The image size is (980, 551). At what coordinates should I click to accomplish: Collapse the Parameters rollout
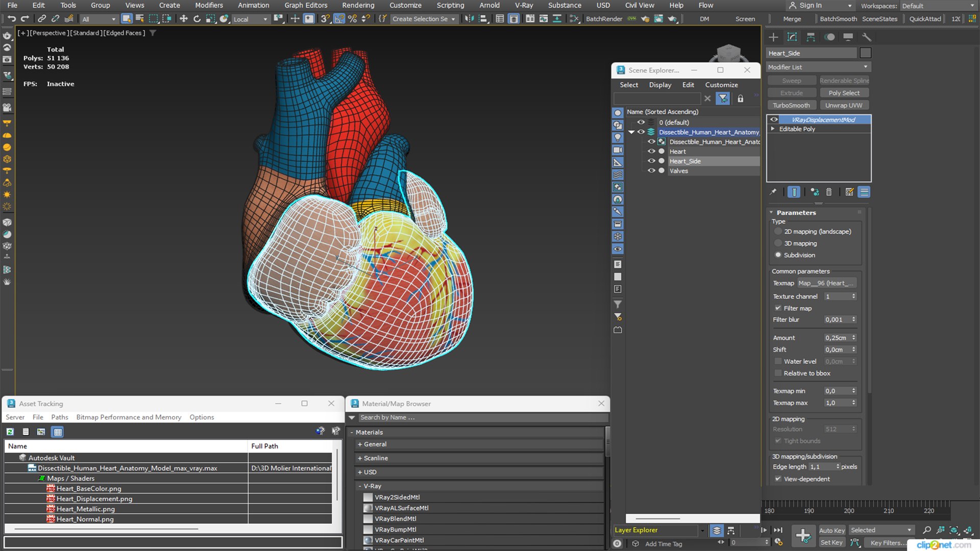771,213
